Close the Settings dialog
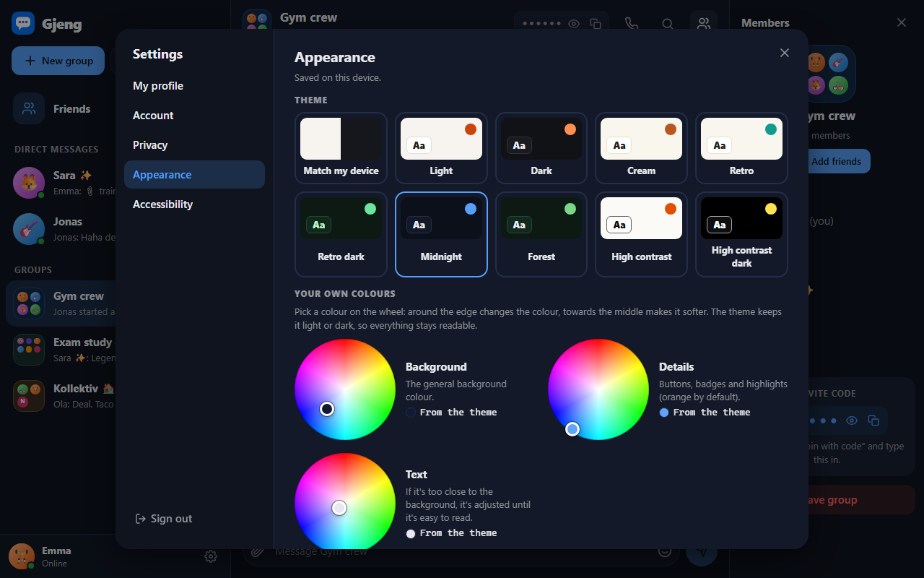Viewport: 924px width, 578px height. (785, 53)
